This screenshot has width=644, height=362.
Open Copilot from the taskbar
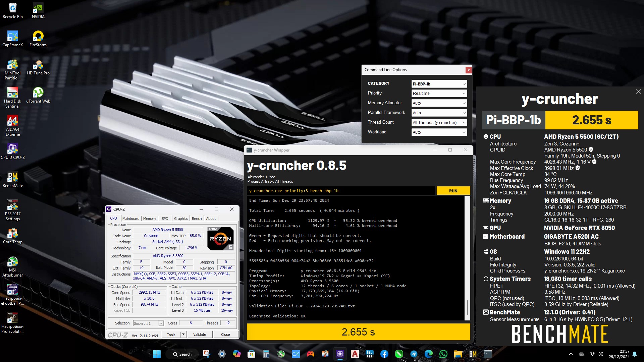coord(236,354)
